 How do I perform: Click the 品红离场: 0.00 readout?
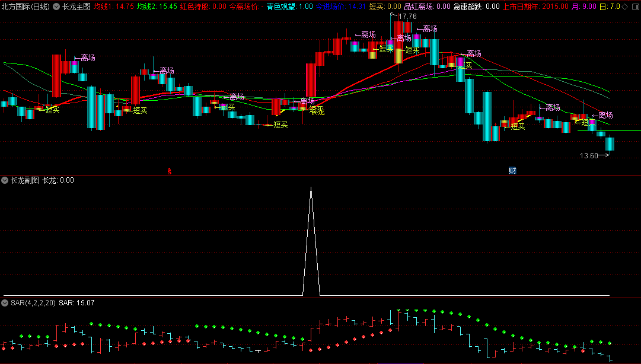coord(427,7)
